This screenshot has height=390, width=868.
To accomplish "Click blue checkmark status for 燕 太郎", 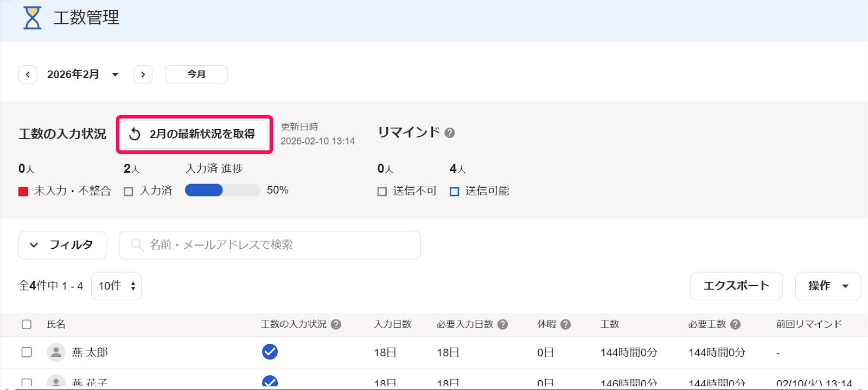I will (x=270, y=352).
